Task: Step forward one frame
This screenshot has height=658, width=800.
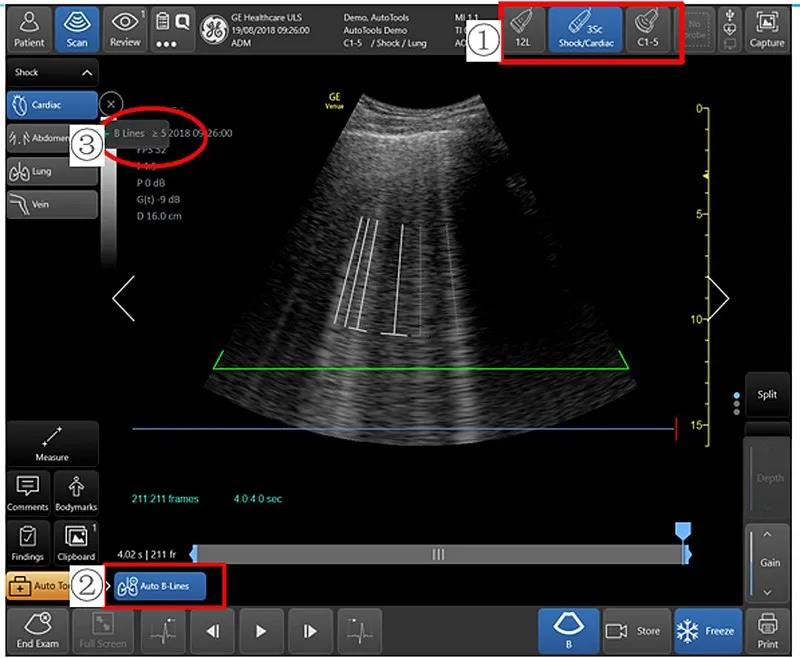Action: (310, 631)
